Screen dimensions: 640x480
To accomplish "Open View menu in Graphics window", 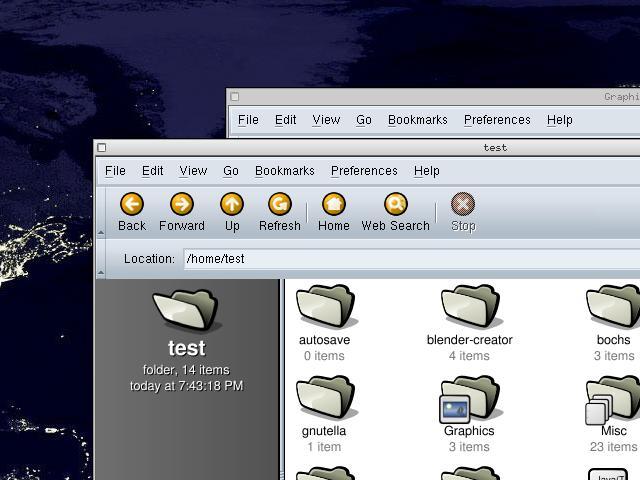I will point(326,120).
